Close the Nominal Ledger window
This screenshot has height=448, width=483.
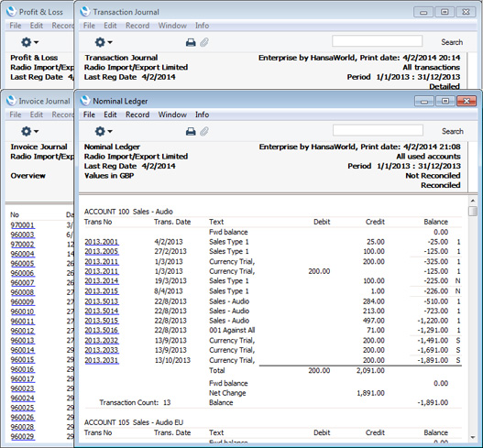point(467,101)
